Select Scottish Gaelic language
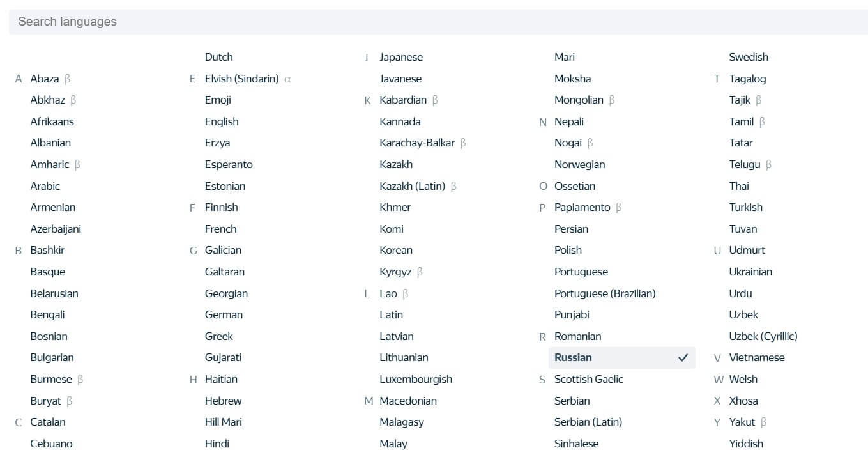The image size is (868, 457). (x=588, y=379)
